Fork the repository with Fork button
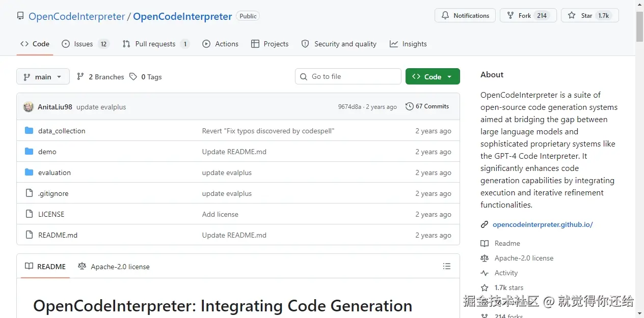 coord(528,15)
